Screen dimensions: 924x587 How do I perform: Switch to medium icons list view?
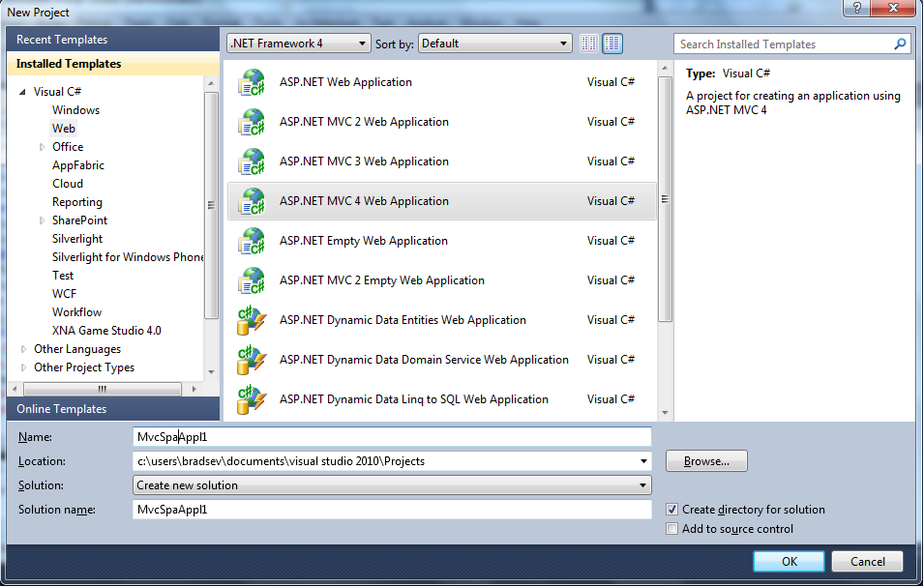pyautogui.click(x=612, y=44)
